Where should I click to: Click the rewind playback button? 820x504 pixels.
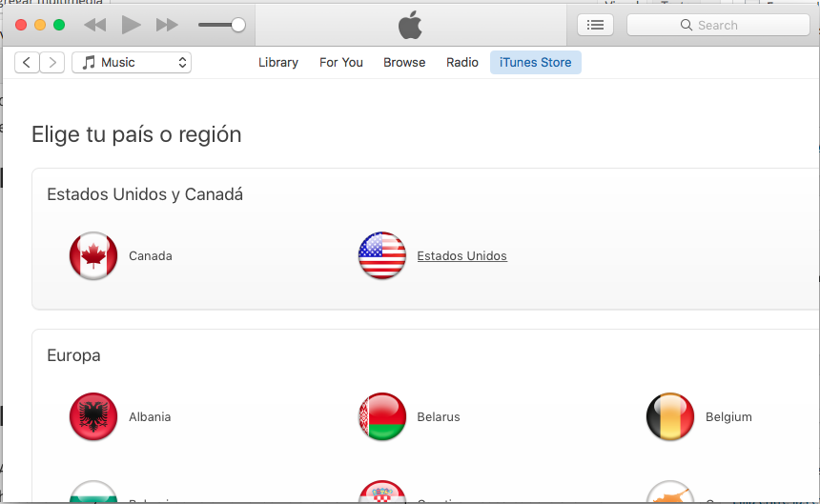coord(95,25)
